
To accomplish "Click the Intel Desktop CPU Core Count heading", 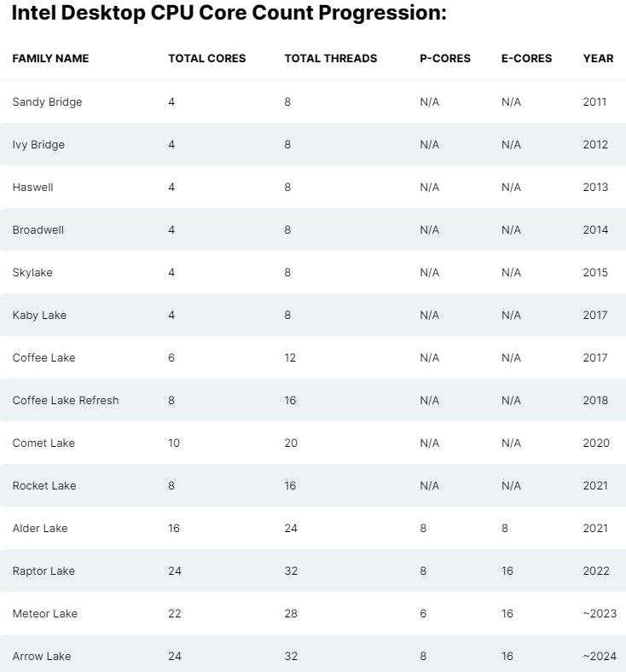I will [229, 14].
